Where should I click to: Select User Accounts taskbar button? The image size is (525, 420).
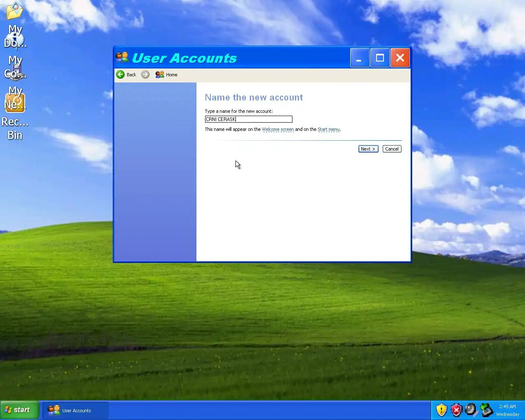coord(76,410)
